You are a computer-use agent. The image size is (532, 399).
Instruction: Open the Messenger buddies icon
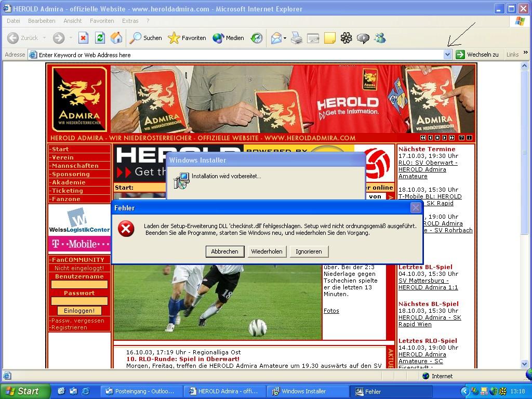click(x=380, y=38)
